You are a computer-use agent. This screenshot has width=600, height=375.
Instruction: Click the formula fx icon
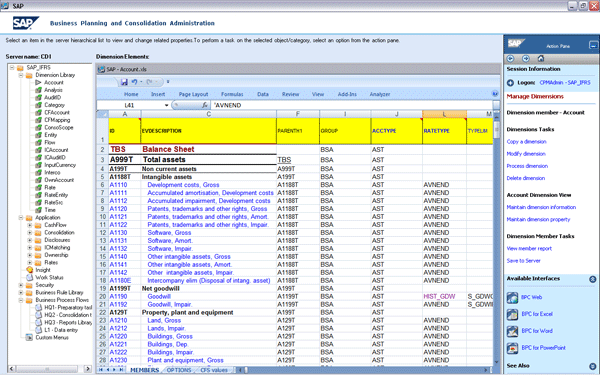[205, 105]
